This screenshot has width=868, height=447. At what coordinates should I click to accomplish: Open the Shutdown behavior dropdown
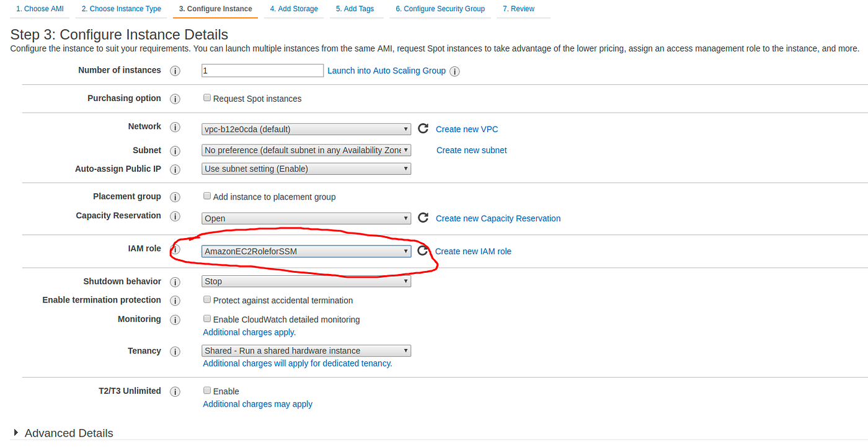click(306, 281)
